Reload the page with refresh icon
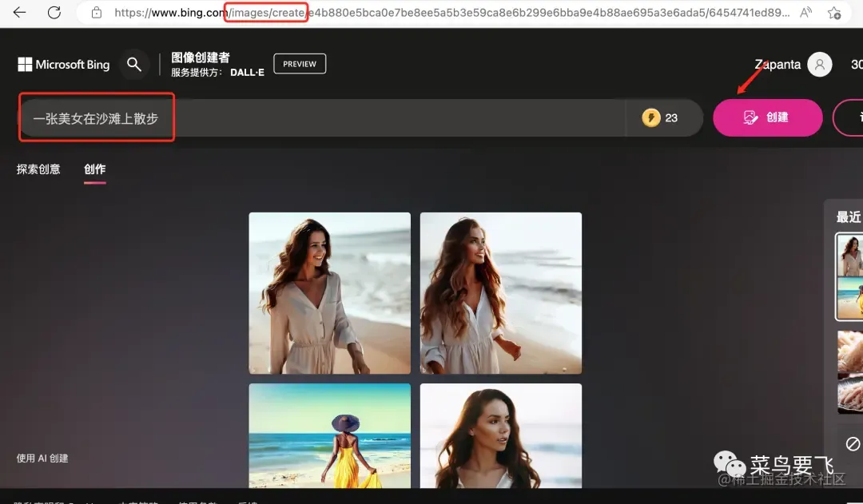The width and height of the screenshot is (863, 504). pyautogui.click(x=54, y=12)
